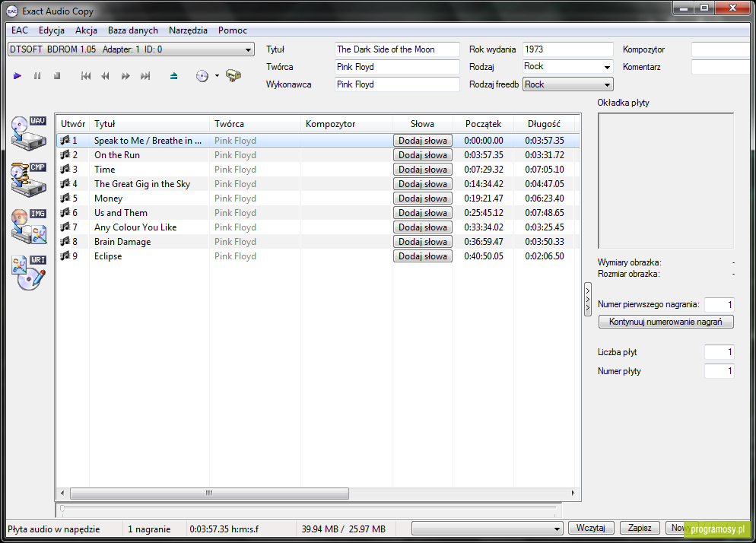Viewport: 756px width, 543px height.
Task: Click the empty Okładka płyty cover area
Action: pos(665,181)
